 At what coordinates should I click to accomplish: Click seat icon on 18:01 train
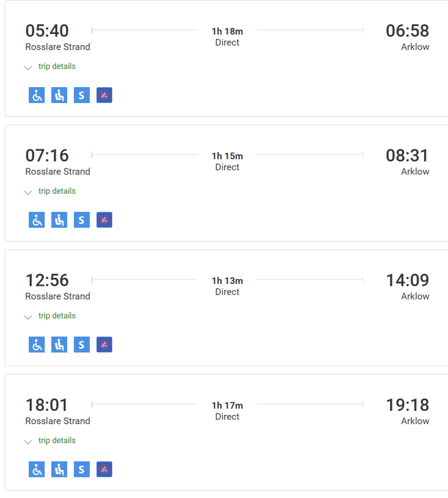tap(59, 469)
